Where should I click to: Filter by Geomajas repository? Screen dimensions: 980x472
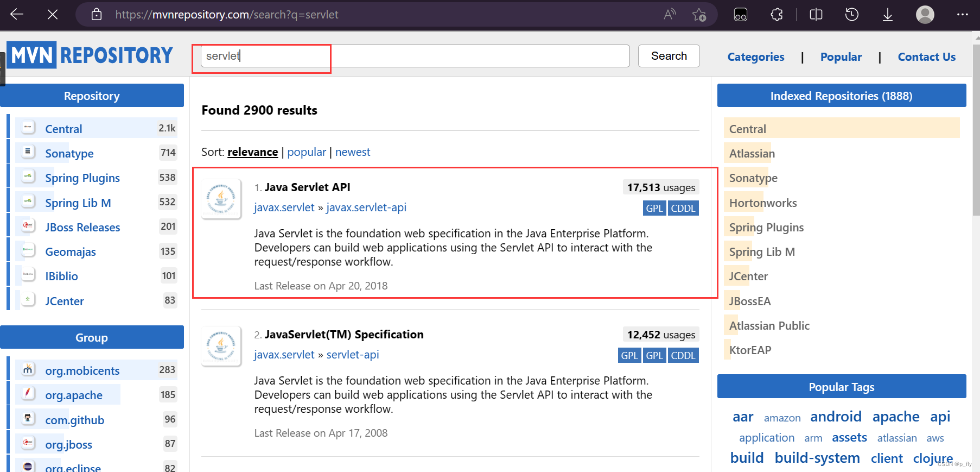(x=71, y=252)
